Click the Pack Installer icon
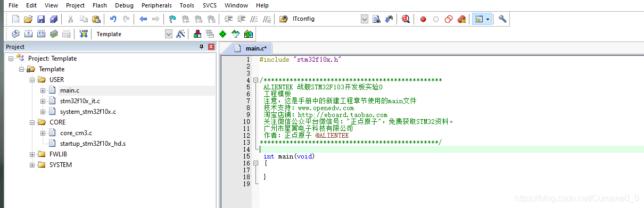 pos(249,34)
